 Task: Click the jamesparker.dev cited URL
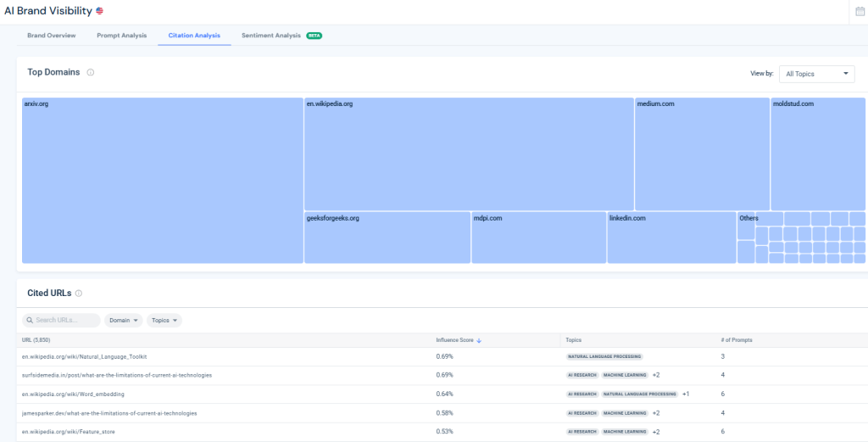[x=109, y=413]
